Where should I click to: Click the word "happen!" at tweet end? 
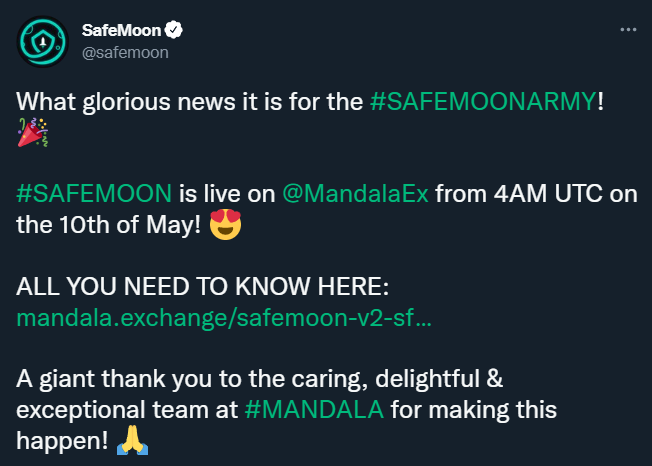(62, 441)
